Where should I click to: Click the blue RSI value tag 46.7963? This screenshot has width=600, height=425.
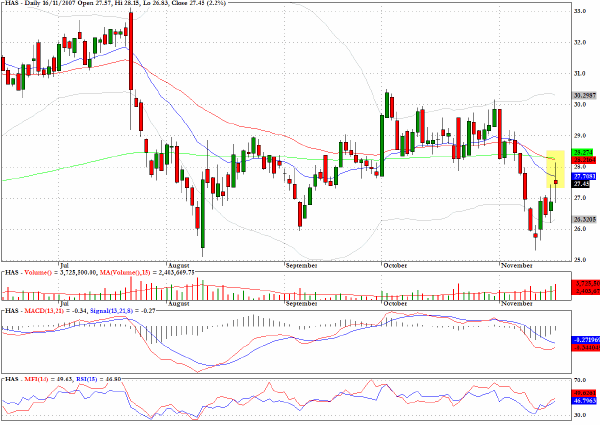[x=584, y=401]
